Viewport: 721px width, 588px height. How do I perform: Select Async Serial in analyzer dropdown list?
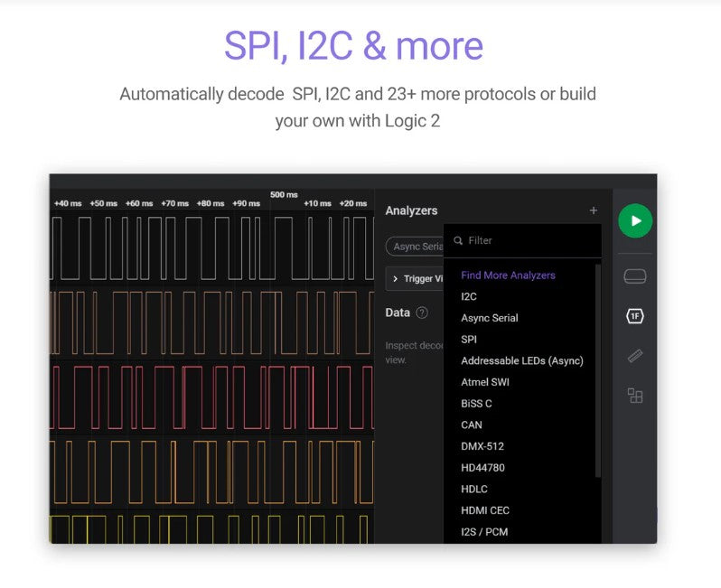click(x=490, y=318)
